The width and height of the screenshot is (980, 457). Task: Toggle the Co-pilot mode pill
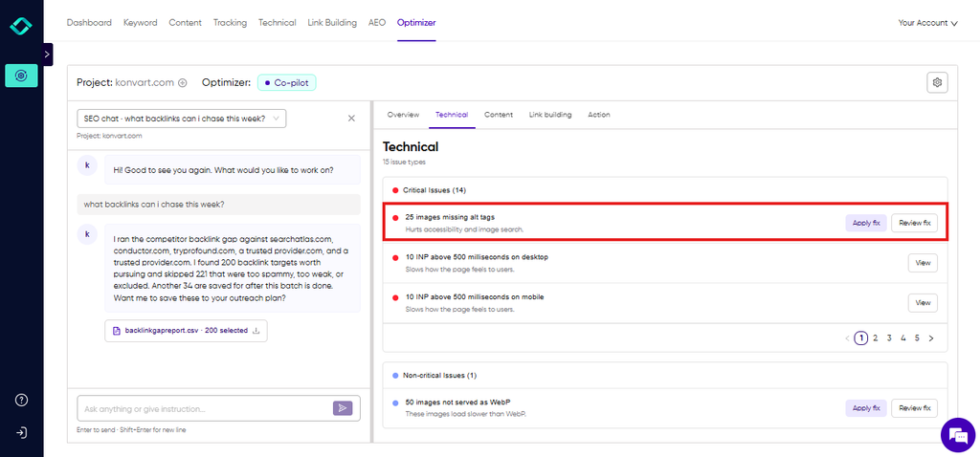(x=287, y=82)
